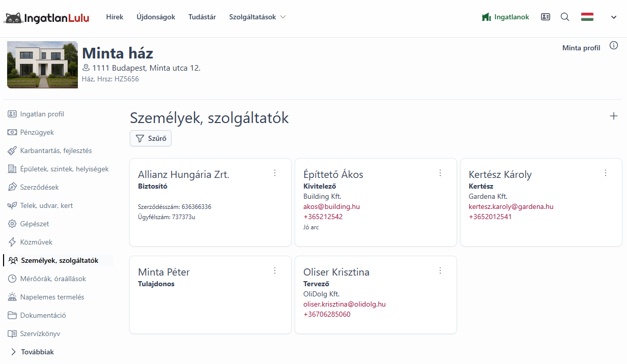Click the +3652012541 phone link
The height and width of the screenshot is (364, 627).
(x=490, y=217)
